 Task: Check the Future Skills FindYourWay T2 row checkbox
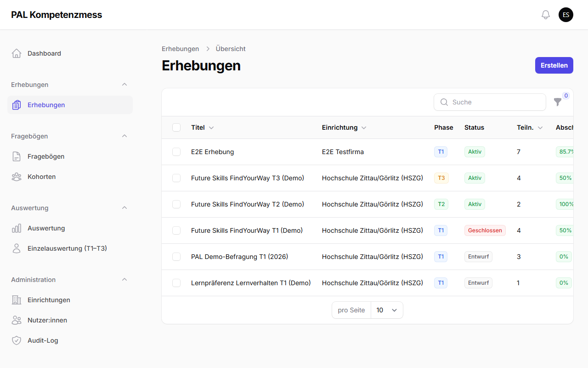[x=176, y=204]
